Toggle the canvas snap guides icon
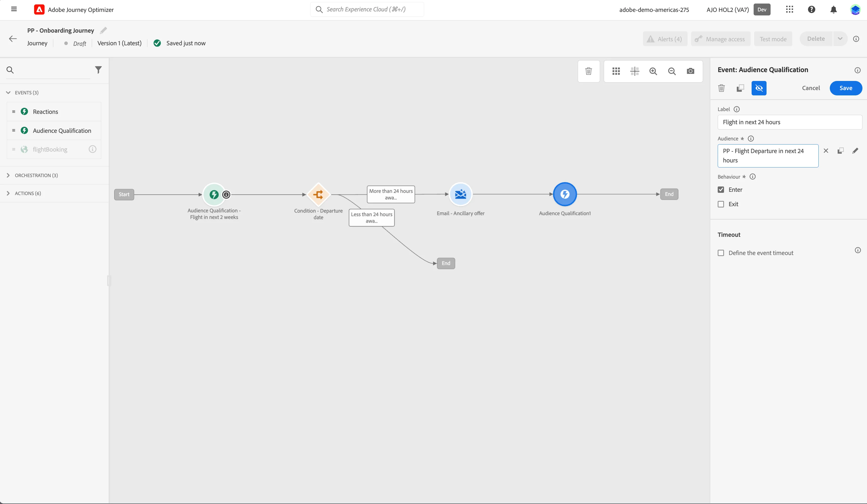Screen dimensions: 867x504 click(x=635, y=71)
